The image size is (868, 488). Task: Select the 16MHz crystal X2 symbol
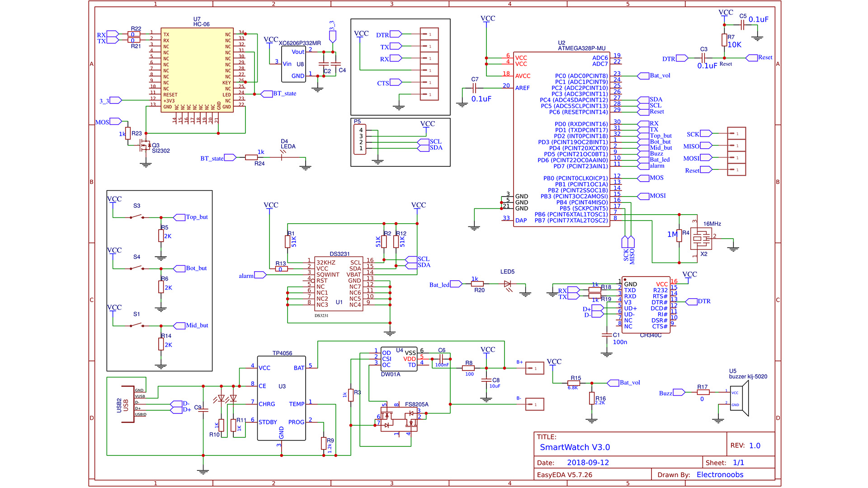701,238
